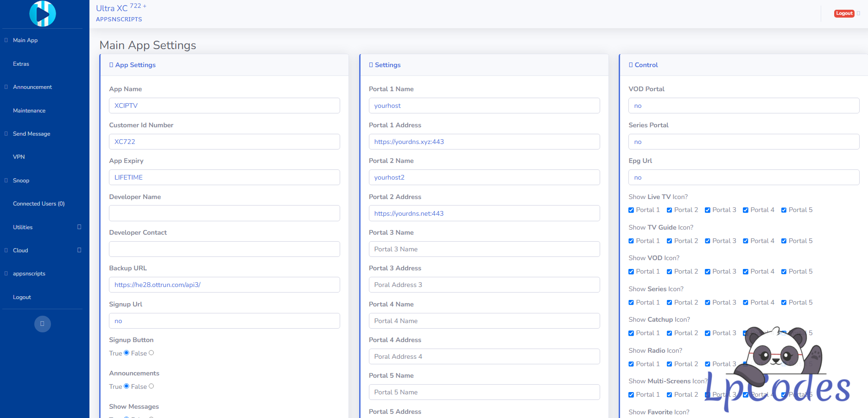This screenshot has width=868, height=418.
Task: Click into the Developer Name field
Action: pos(224,213)
